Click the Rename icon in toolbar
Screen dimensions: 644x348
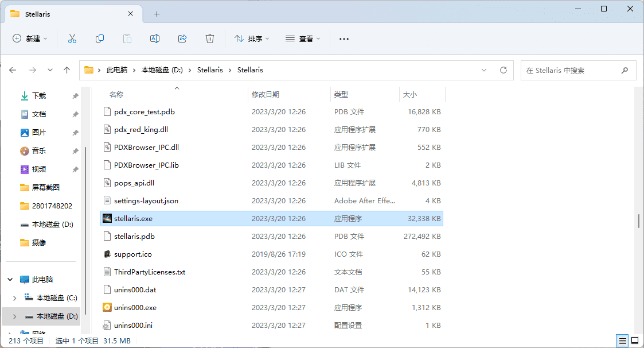coord(155,38)
